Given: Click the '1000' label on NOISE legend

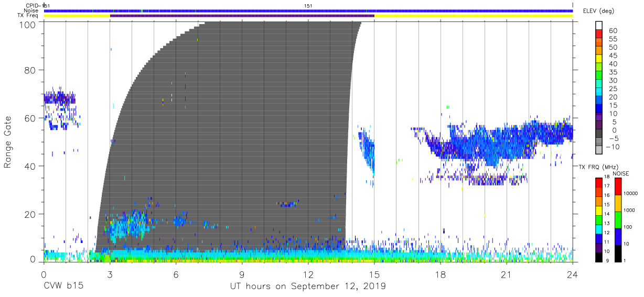Looking at the screenshot, I should 630,210.
